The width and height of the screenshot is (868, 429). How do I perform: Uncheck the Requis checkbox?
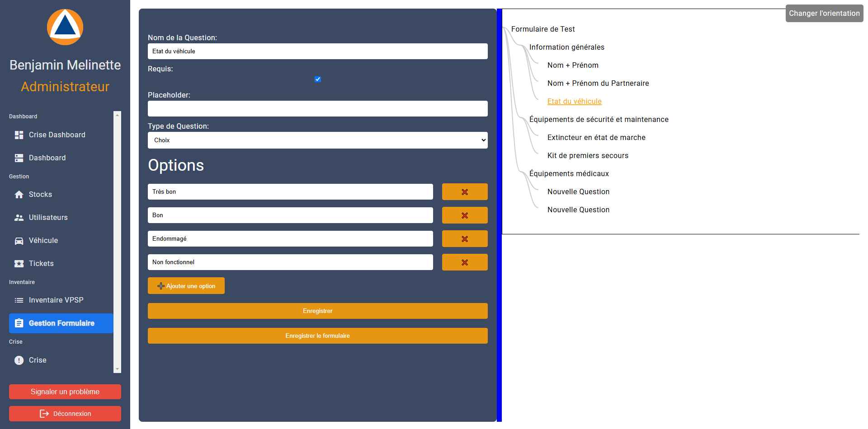point(318,79)
